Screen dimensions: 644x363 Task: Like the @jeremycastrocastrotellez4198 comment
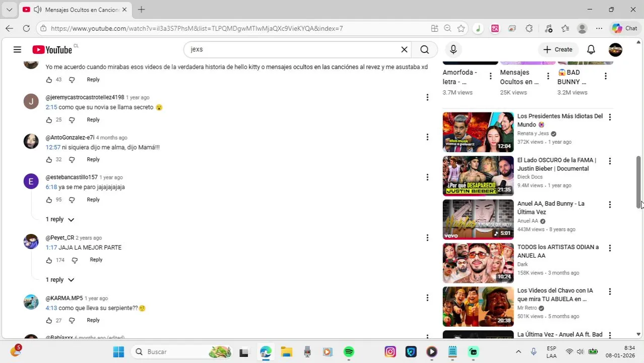tap(49, 120)
